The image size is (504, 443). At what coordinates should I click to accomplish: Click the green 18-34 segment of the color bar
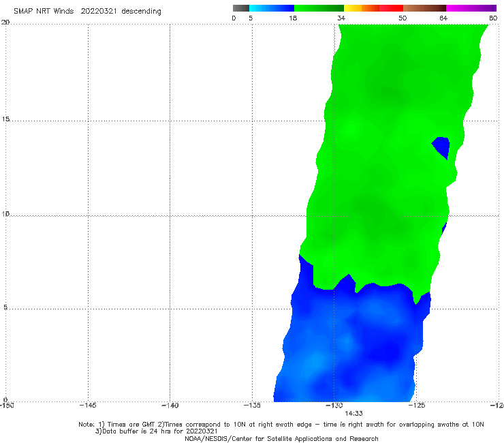coord(319,8)
